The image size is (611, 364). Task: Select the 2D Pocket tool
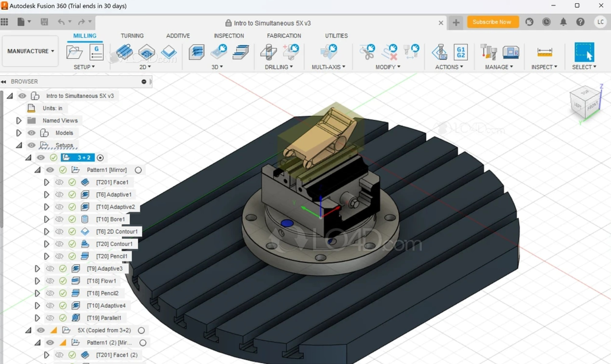coord(147,52)
